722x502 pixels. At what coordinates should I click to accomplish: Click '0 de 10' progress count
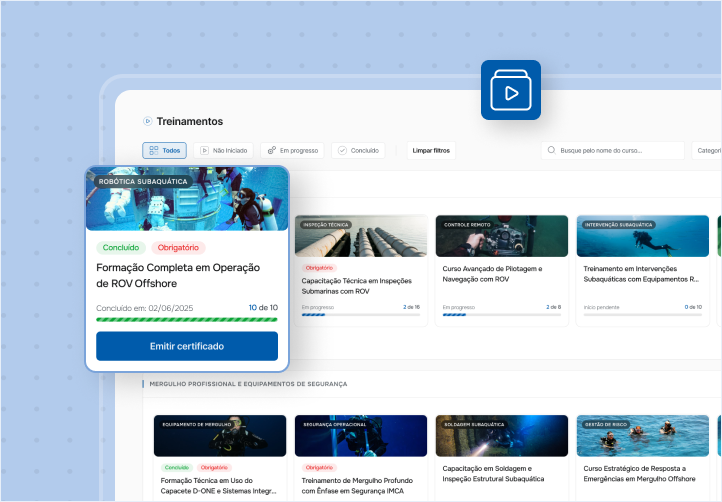pyautogui.click(x=693, y=307)
